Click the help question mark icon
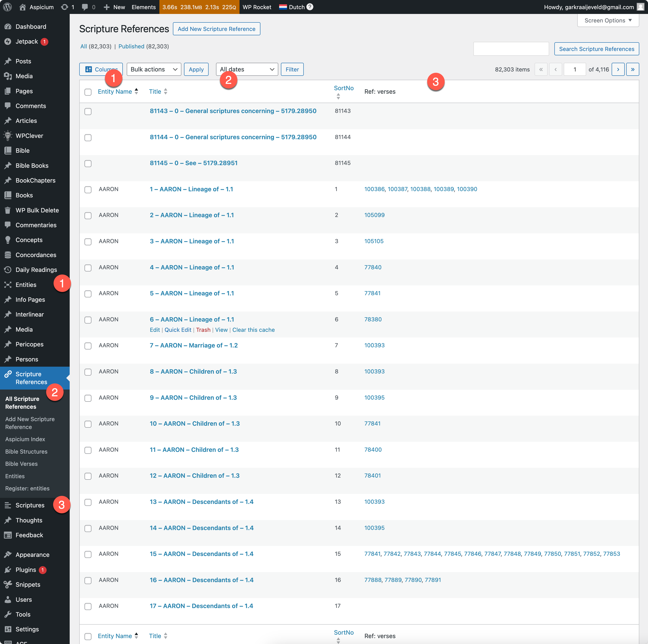This screenshot has height=644, width=648. coord(310,7)
